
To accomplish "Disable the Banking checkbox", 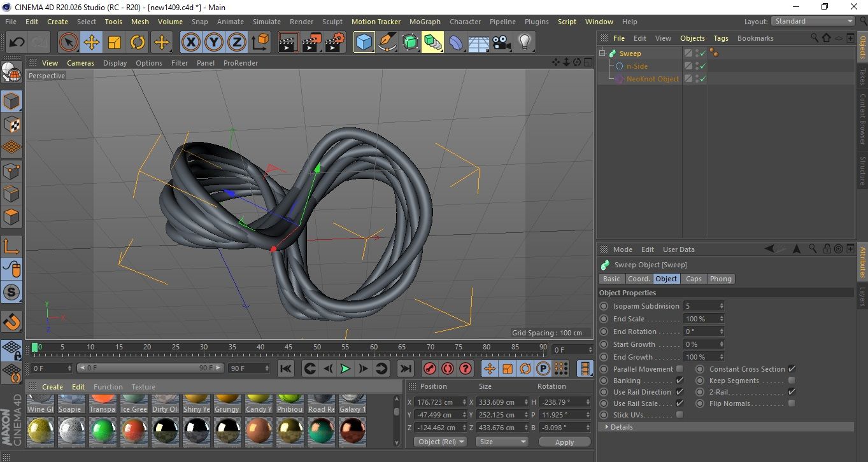I will [679, 381].
